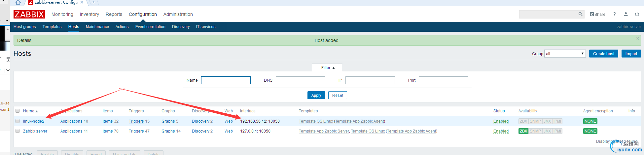Go to IT services submenu

click(x=206, y=27)
